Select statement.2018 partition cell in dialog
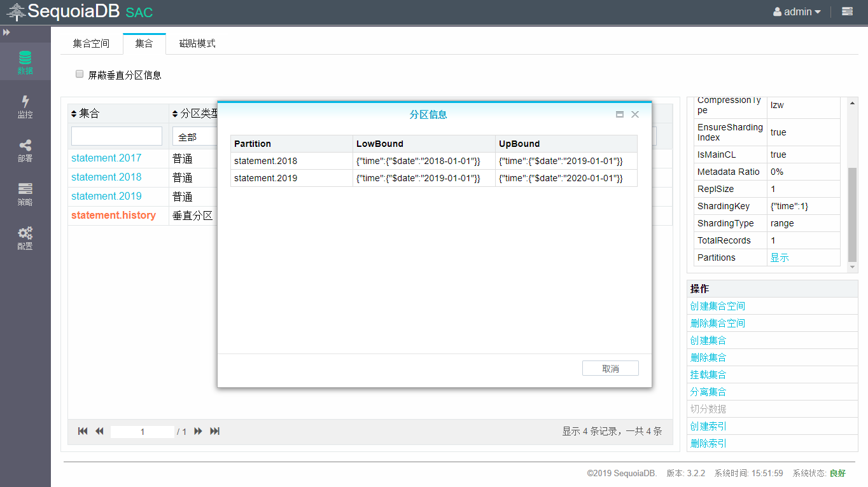The height and width of the screenshot is (487, 868). (x=291, y=161)
